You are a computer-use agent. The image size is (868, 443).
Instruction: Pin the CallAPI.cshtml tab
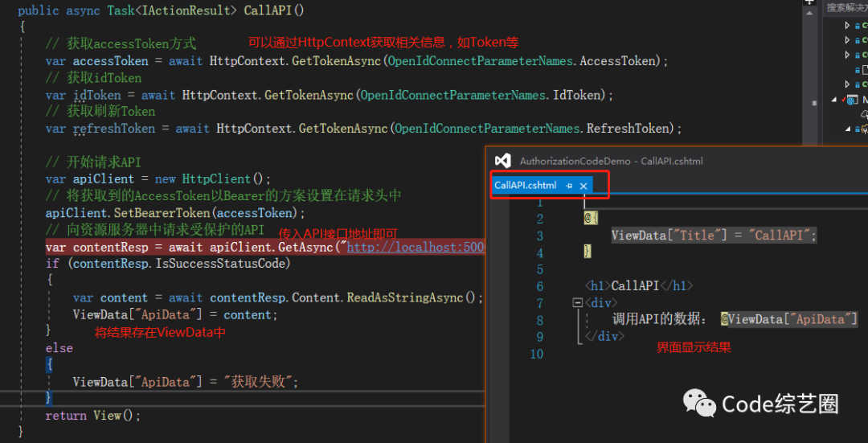(x=568, y=186)
